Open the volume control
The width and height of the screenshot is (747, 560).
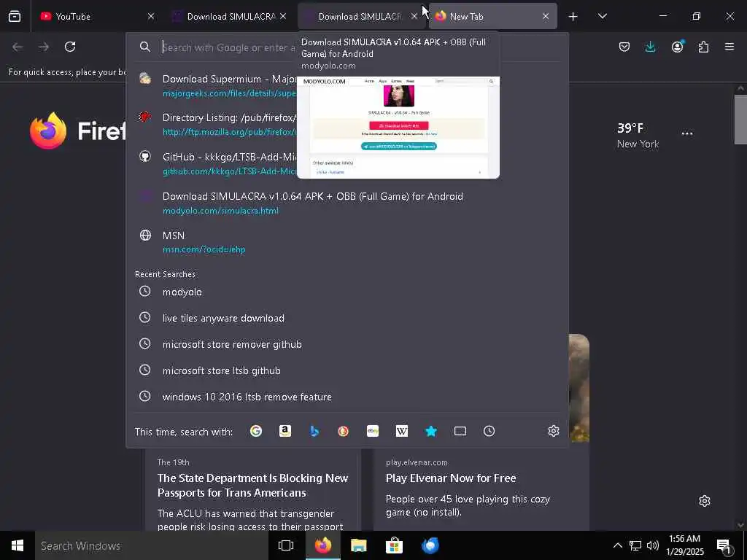pos(653,545)
